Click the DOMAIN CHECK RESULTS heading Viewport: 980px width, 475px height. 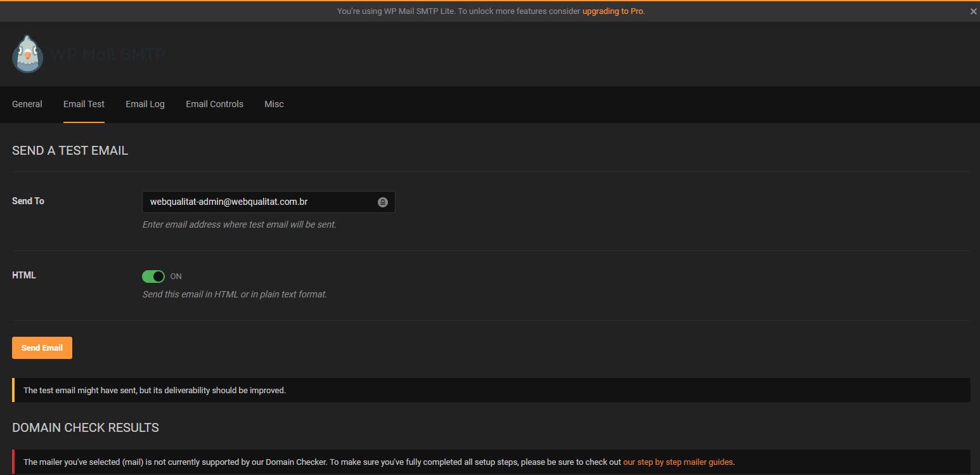[x=86, y=427]
